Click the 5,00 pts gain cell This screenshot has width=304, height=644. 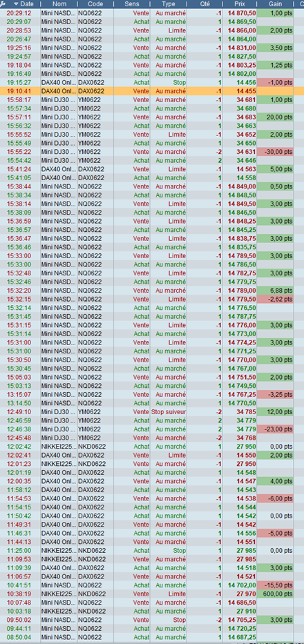click(275, 169)
